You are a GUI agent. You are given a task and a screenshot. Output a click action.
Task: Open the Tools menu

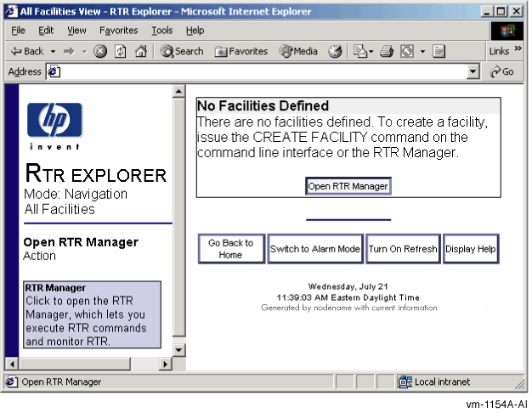coord(161,31)
